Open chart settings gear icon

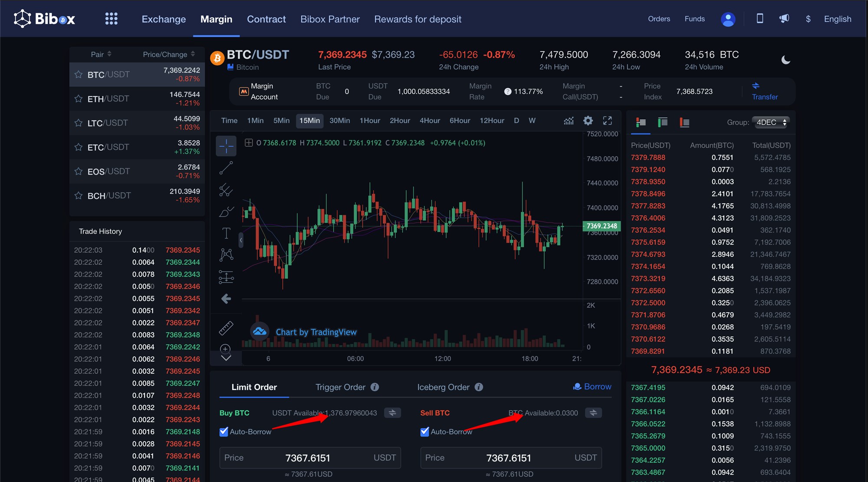(x=588, y=121)
